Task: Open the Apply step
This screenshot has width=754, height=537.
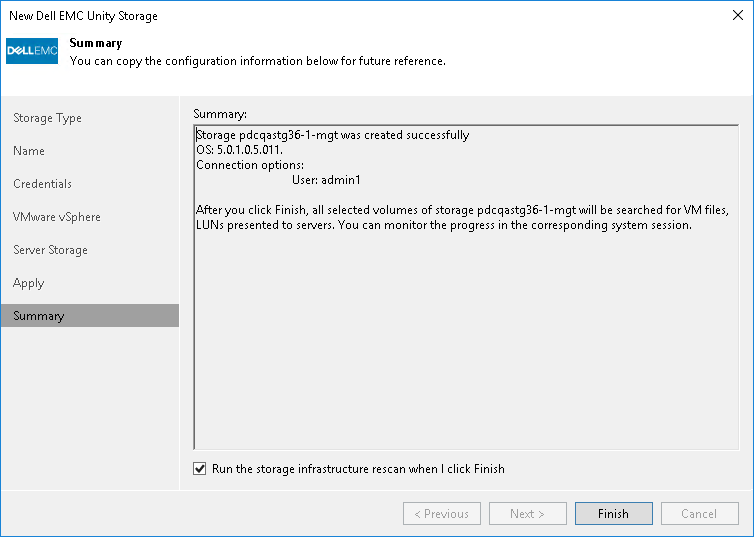Action: pyautogui.click(x=29, y=283)
